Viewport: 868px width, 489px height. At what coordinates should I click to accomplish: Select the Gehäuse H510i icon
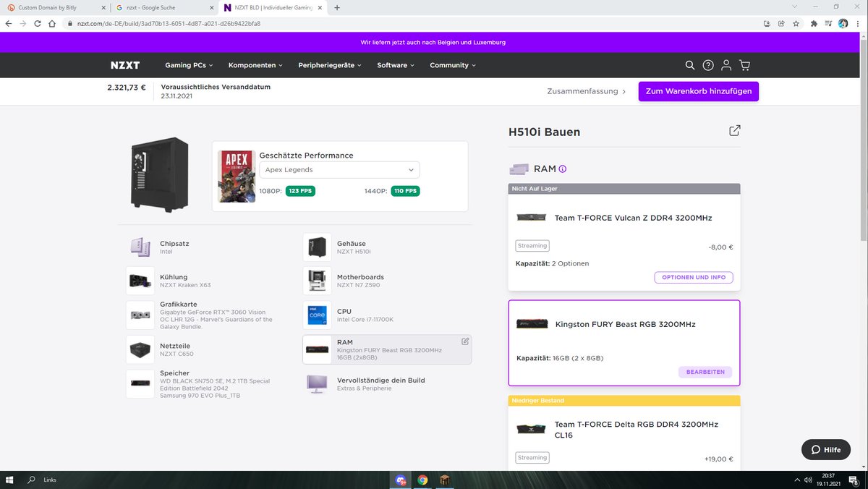pos(317,247)
